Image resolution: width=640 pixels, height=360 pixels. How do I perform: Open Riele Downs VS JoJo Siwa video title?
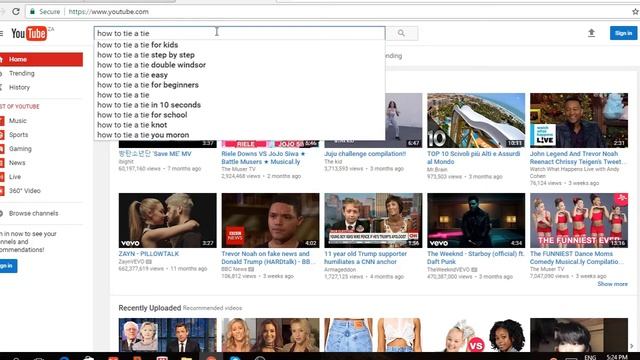tap(263, 158)
